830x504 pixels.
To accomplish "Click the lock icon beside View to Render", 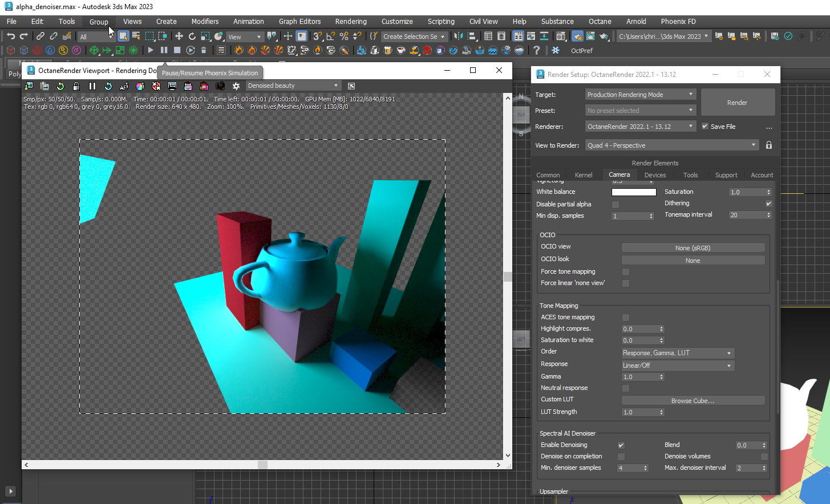I will (x=769, y=145).
